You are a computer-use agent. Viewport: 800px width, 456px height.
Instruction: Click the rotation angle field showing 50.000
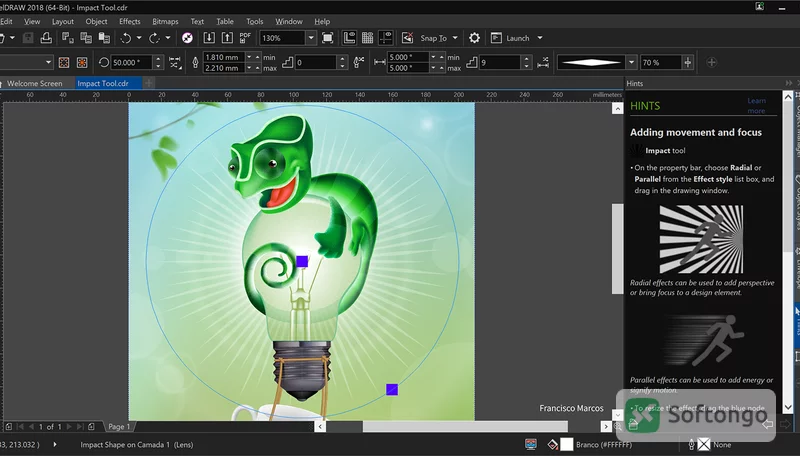tap(132, 63)
